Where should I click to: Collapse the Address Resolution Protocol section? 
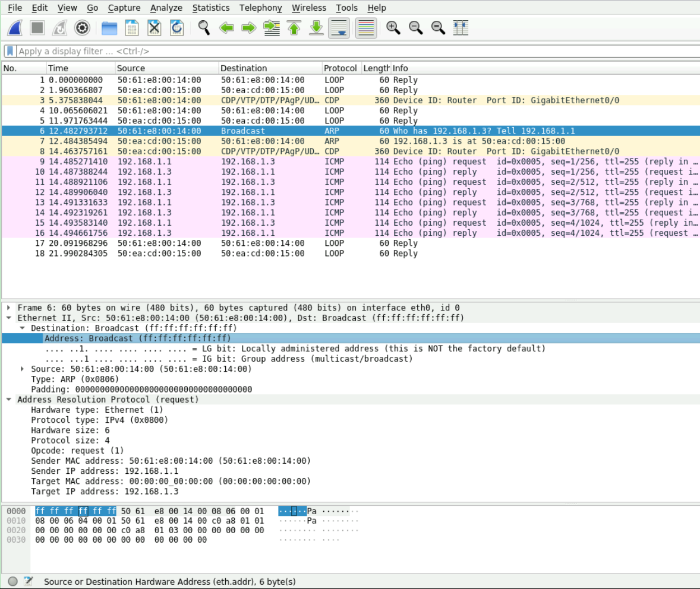pyautogui.click(x=9, y=400)
